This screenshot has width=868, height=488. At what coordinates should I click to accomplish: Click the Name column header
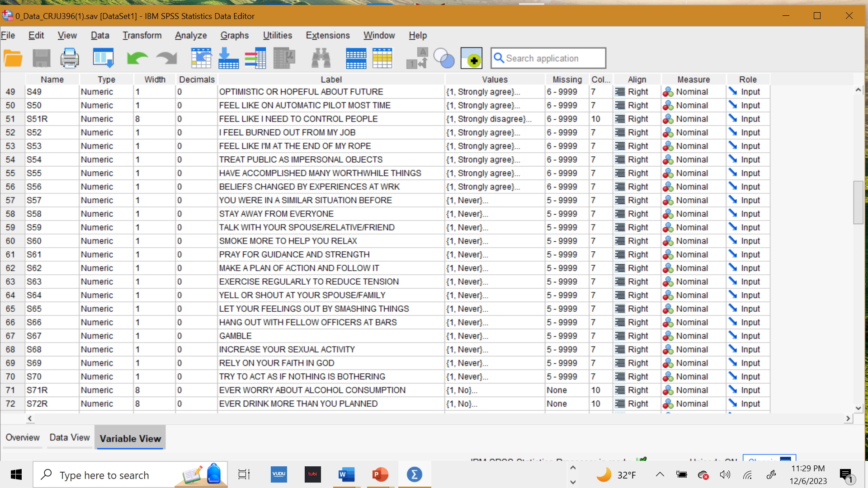pyautogui.click(x=52, y=80)
